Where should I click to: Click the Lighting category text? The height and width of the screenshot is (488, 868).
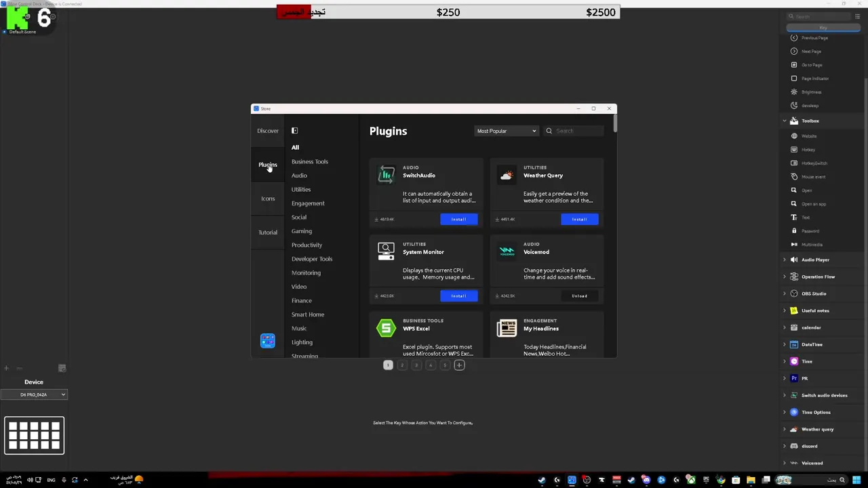[302, 342]
